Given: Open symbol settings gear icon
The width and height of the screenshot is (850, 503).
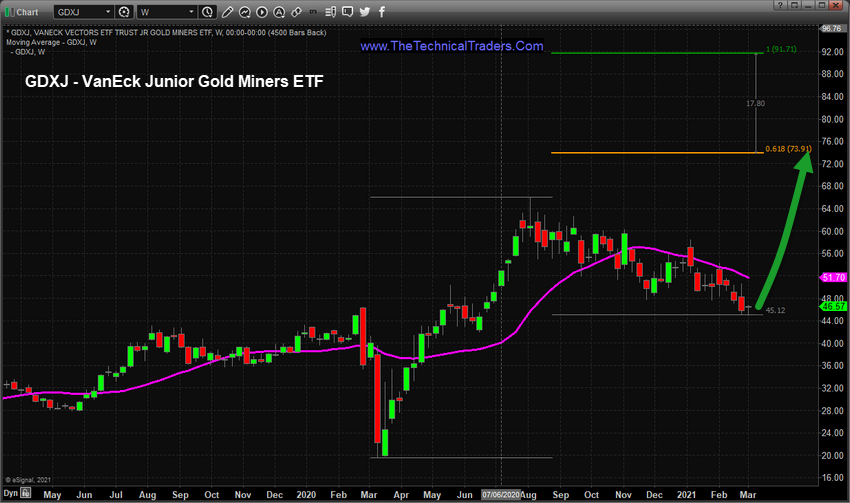Looking at the screenshot, I should (125, 12).
